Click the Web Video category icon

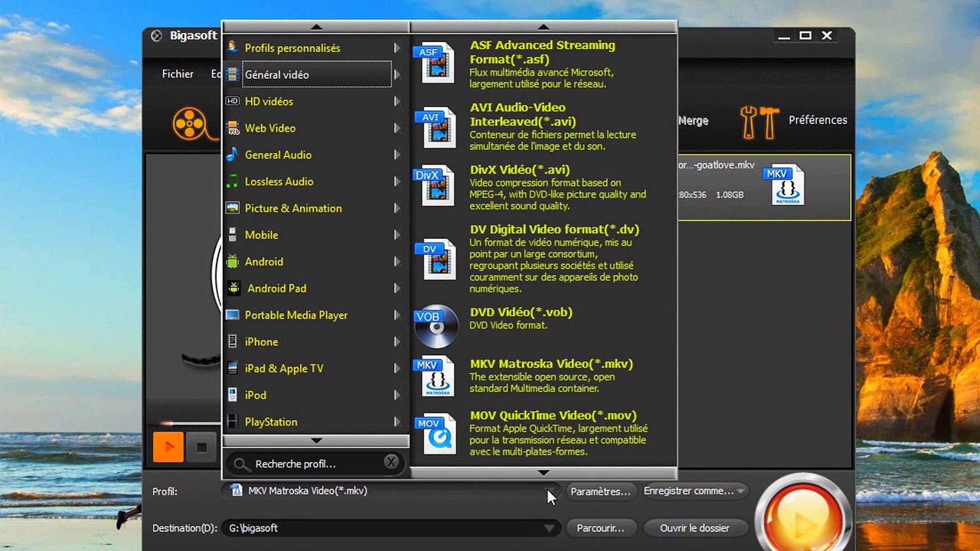pyautogui.click(x=232, y=128)
